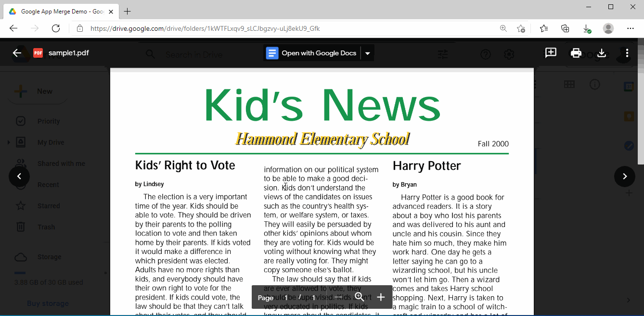Zoom out of the PDF page
This screenshot has width=644, height=316.
pos(339,297)
